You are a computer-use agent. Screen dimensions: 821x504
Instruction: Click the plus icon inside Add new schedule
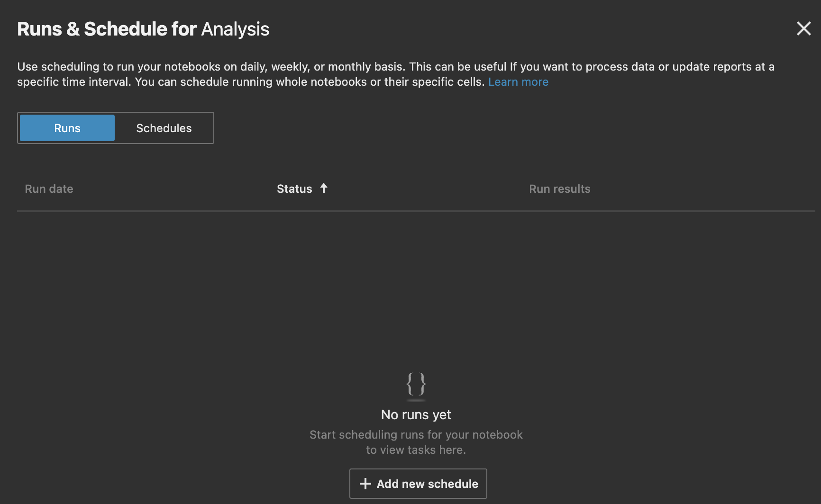pyautogui.click(x=365, y=484)
